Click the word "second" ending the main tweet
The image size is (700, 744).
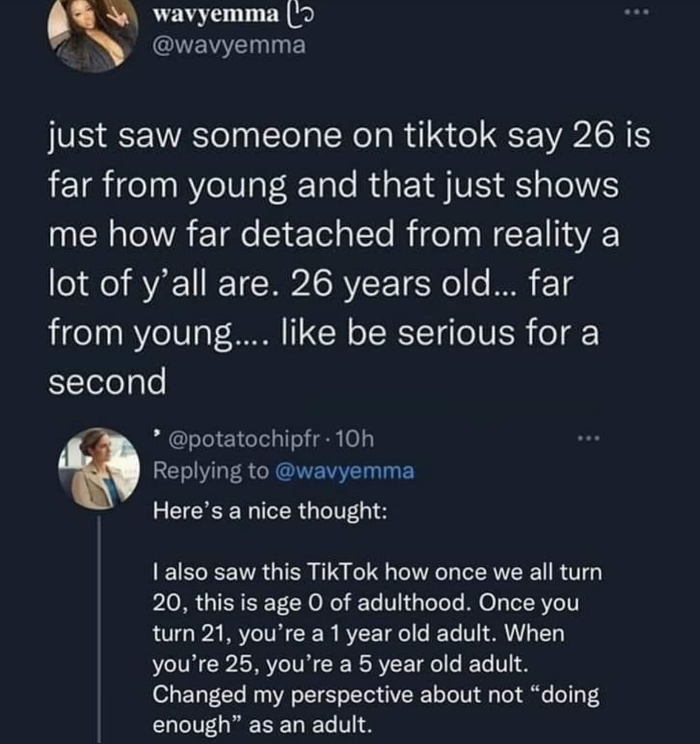[107, 382]
